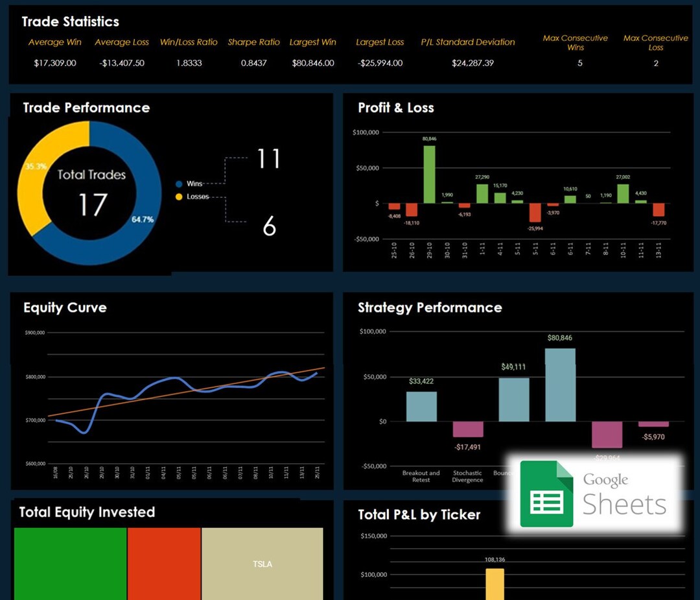This screenshot has height=600, width=700.
Task: Click the Google Sheets logo icon
Action: (548, 495)
